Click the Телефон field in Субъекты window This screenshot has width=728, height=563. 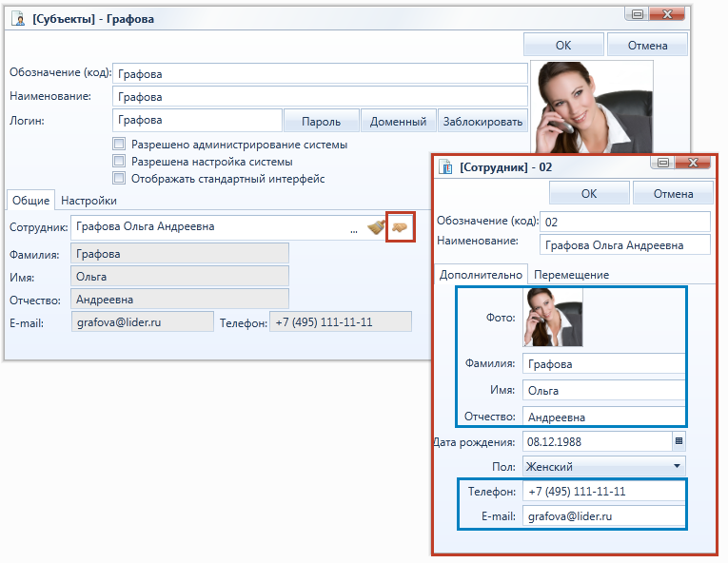(341, 321)
